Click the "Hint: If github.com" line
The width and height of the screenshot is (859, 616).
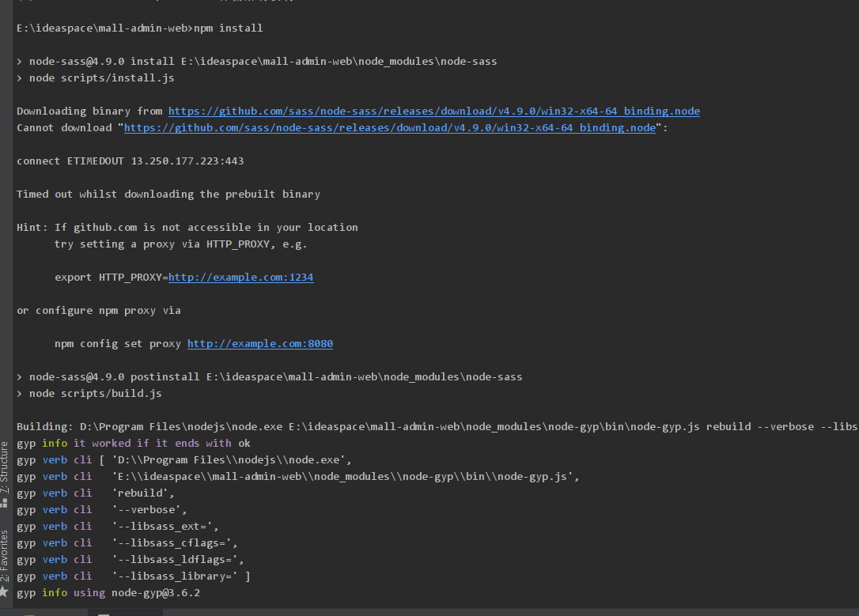pyautogui.click(x=187, y=228)
